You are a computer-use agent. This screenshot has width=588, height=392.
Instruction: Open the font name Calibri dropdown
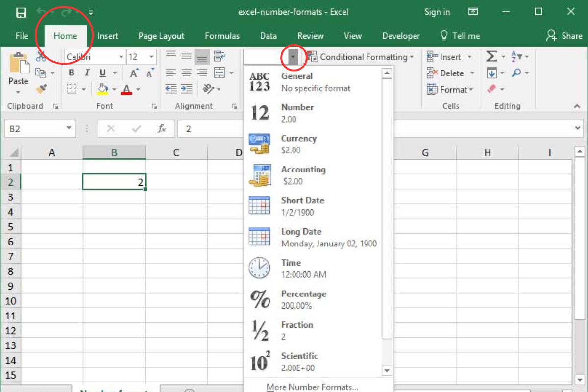tap(121, 57)
